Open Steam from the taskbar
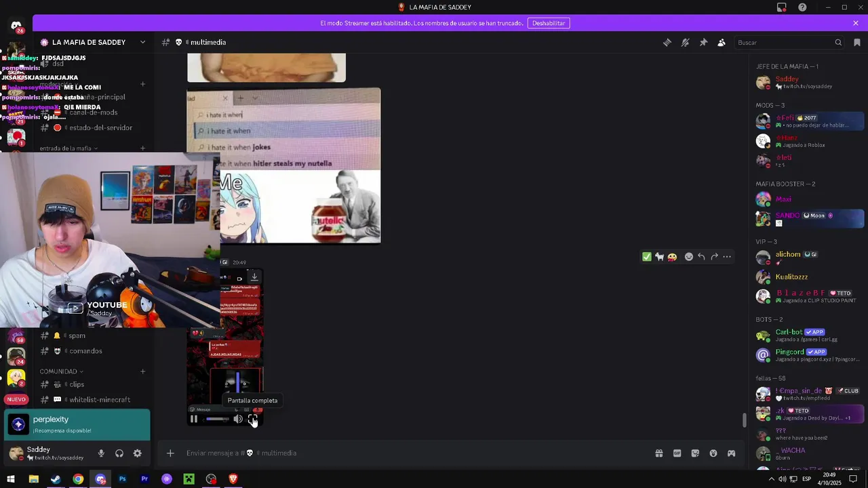Screen dimensions: 868x488 pyautogui.click(x=56, y=479)
